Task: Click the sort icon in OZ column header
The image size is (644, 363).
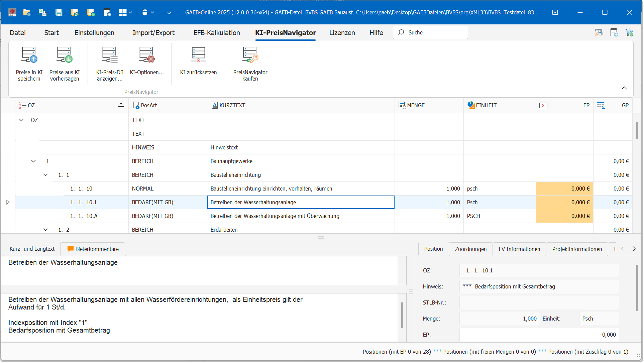Action: pos(121,106)
